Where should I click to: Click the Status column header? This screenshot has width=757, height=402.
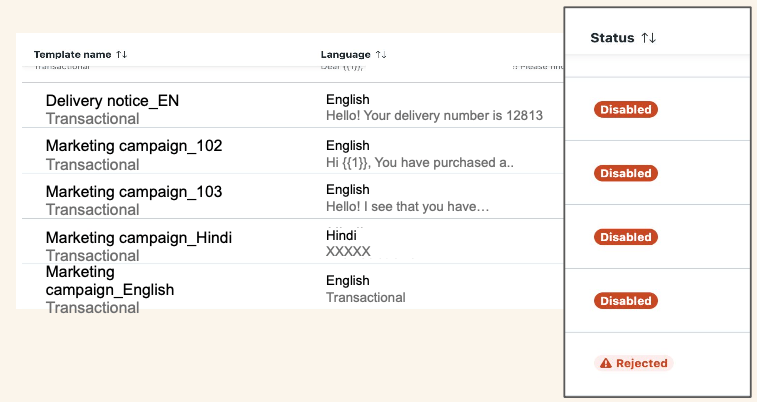click(x=612, y=38)
